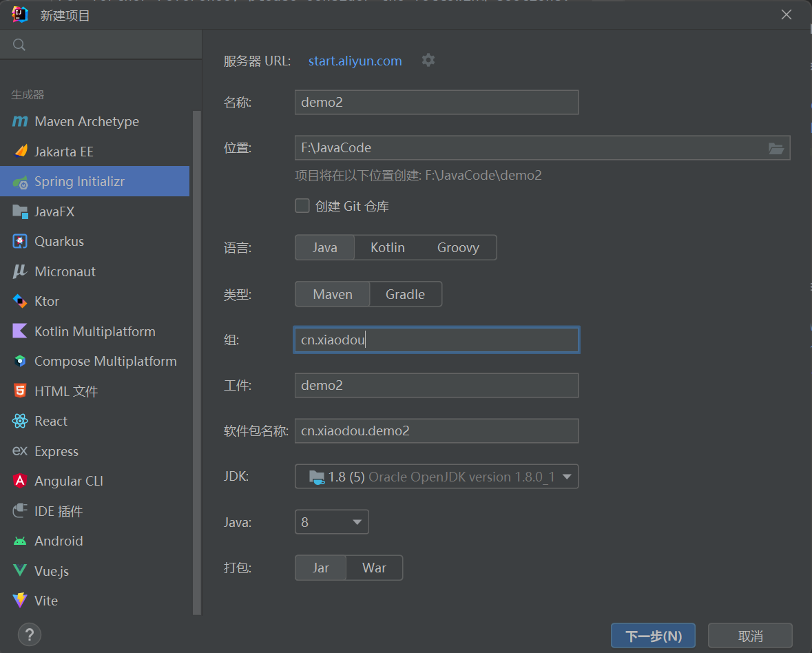The image size is (812, 653).
Task: Click the project name field demo2
Action: (x=437, y=102)
